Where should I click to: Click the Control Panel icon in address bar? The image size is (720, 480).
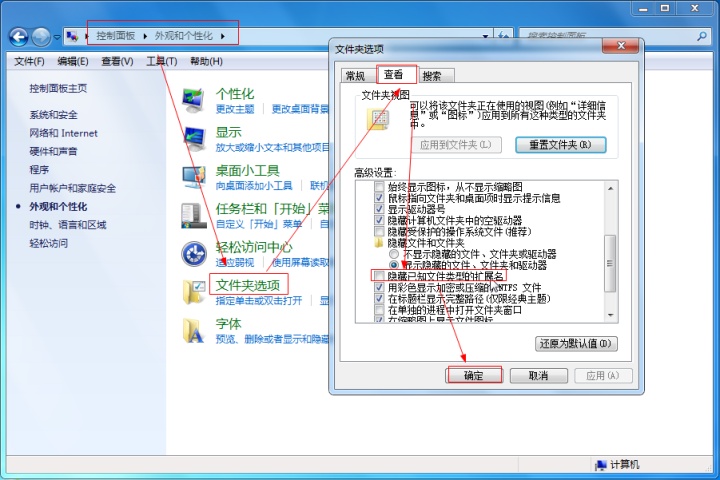click(72, 36)
